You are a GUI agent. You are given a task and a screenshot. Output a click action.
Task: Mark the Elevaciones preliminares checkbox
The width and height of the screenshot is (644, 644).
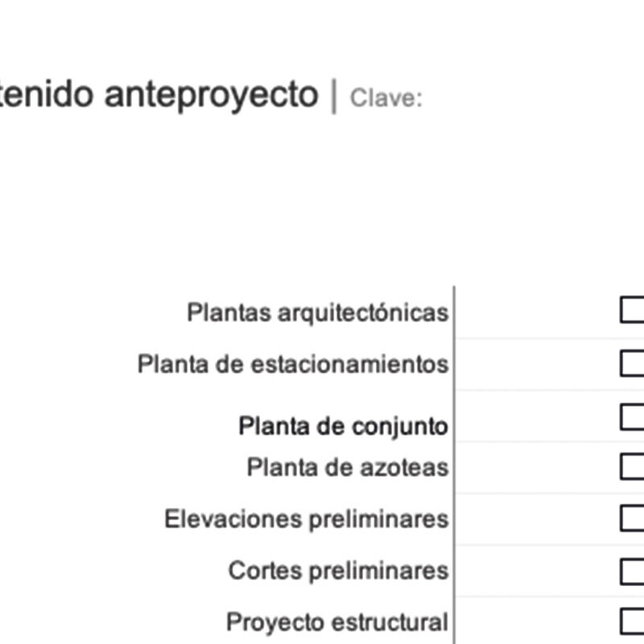(633, 518)
